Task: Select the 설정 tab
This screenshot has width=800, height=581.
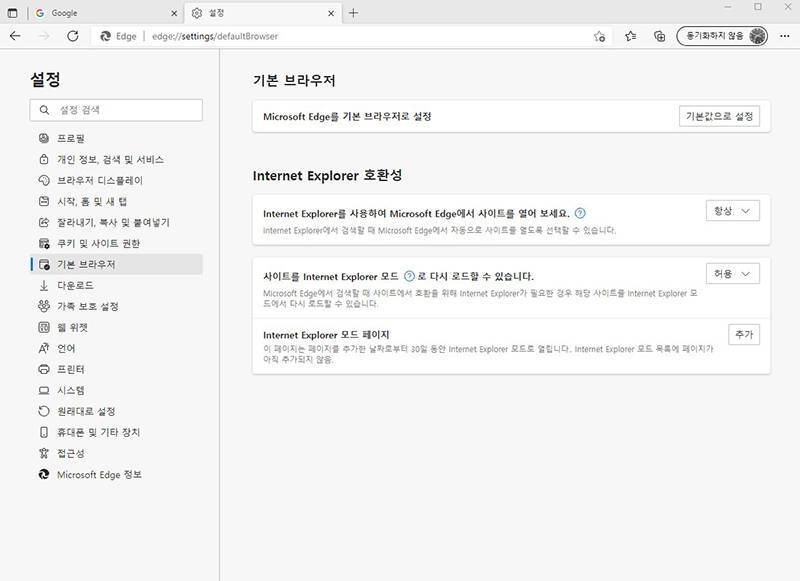Action: 262,13
